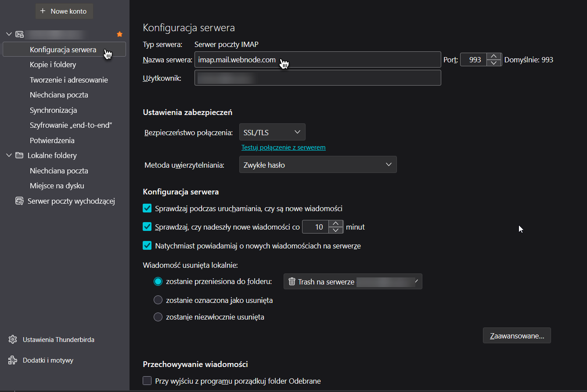Viewport: 587px width, 392px height.
Task: Click the server name field imap.mail.webnode.com
Action: [x=317, y=60]
